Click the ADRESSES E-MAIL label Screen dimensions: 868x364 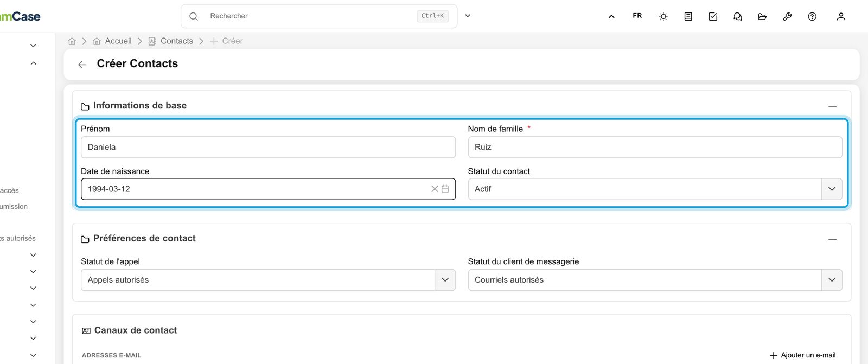pos(111,355)
